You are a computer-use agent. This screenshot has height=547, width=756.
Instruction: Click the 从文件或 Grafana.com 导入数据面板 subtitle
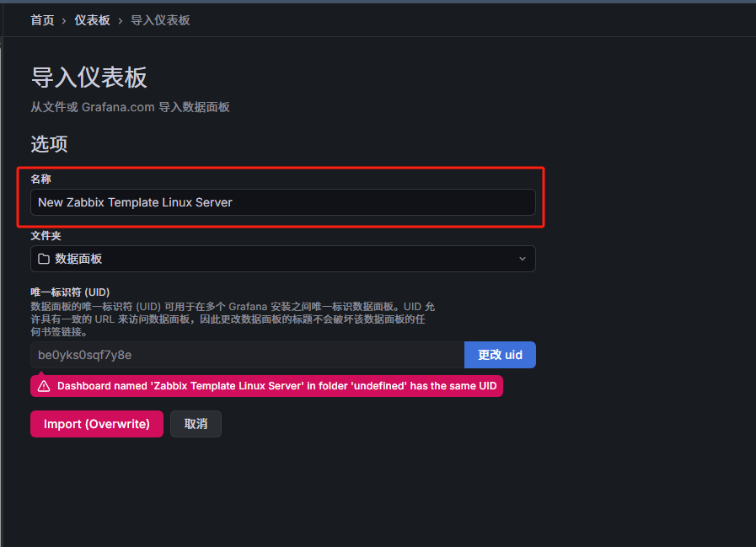[130, 107]
